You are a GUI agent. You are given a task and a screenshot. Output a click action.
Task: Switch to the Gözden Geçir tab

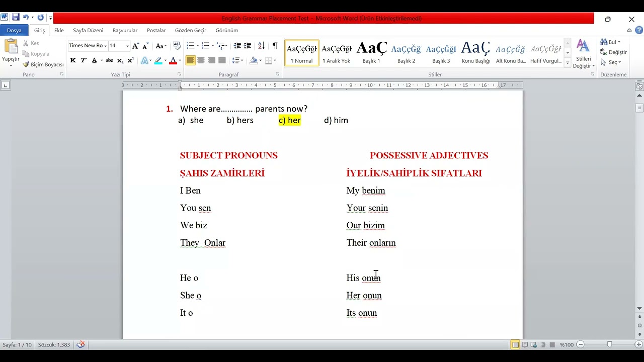click(191, 30)
